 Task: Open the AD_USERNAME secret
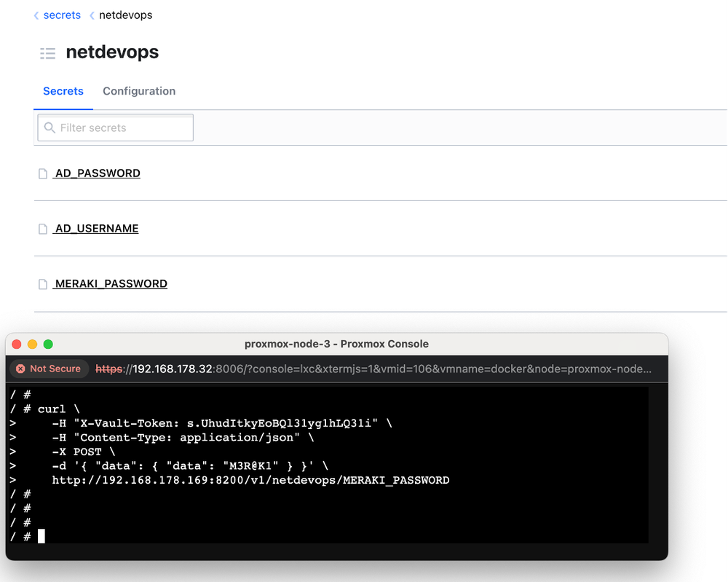(x=96, y=228)
